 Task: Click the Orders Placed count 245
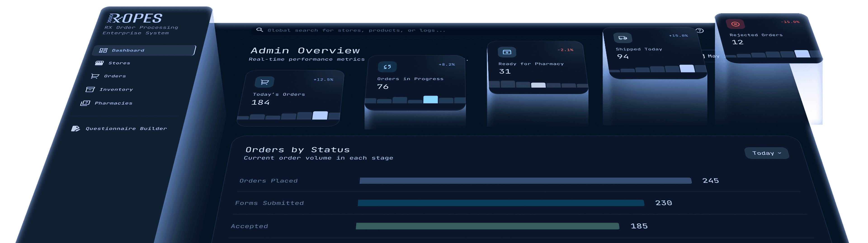711,181
